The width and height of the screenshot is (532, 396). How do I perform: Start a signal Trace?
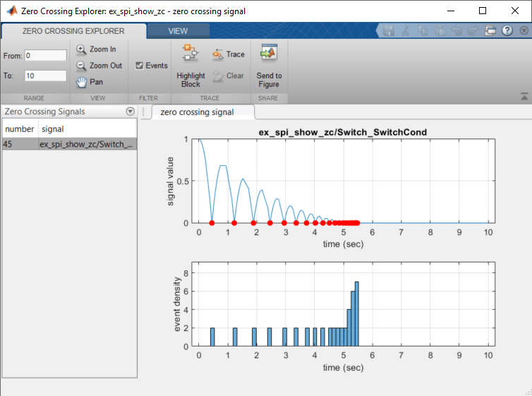(229, 54)
